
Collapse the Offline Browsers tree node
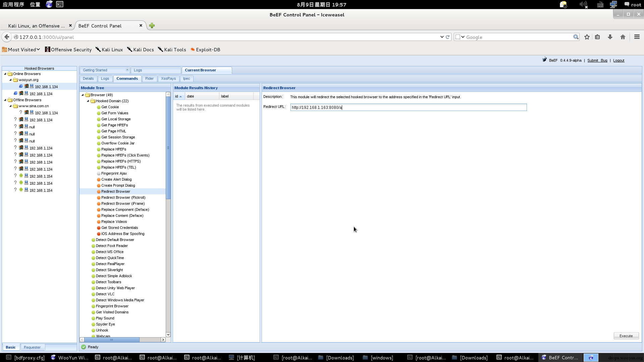[5, 100]
